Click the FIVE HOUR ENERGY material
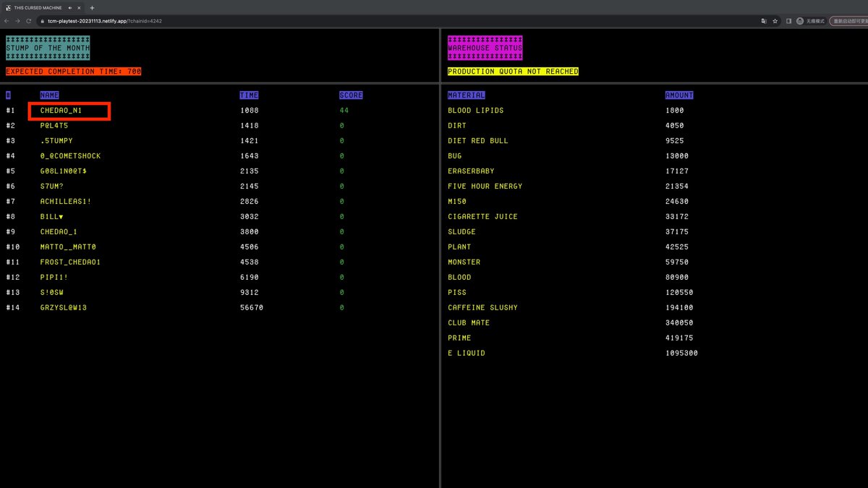 click(485, 187)
